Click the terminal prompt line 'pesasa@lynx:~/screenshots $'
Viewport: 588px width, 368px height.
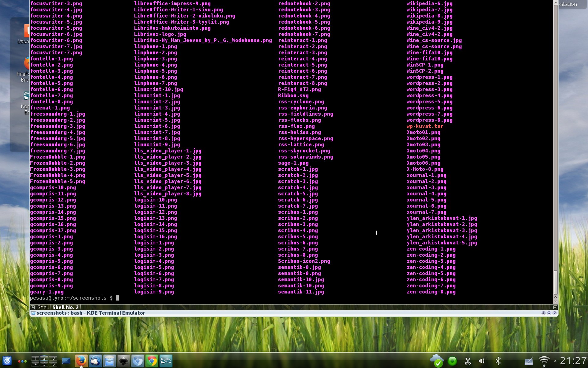pos(71,298)
